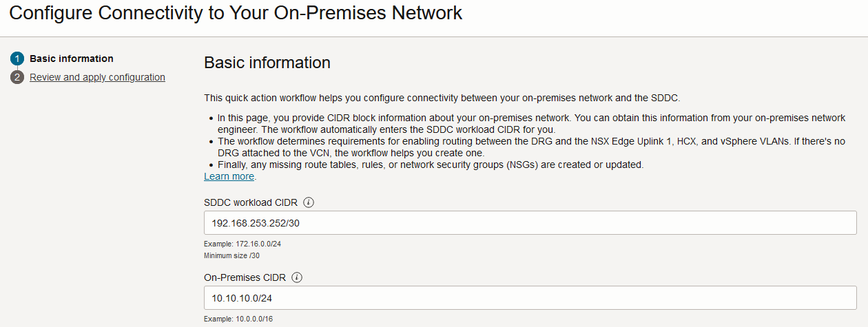
Task: Click the step 2 numbered circle icon
Action: tap(17, 78)
